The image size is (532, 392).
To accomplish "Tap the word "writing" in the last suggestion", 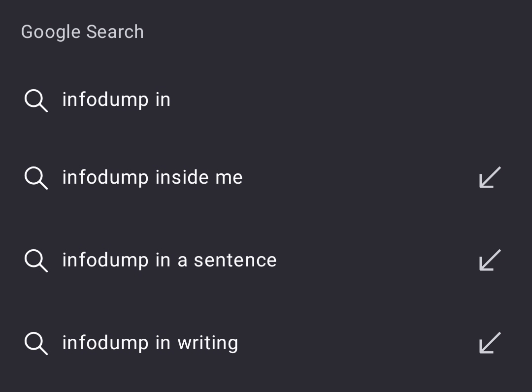I will (207, 343).
